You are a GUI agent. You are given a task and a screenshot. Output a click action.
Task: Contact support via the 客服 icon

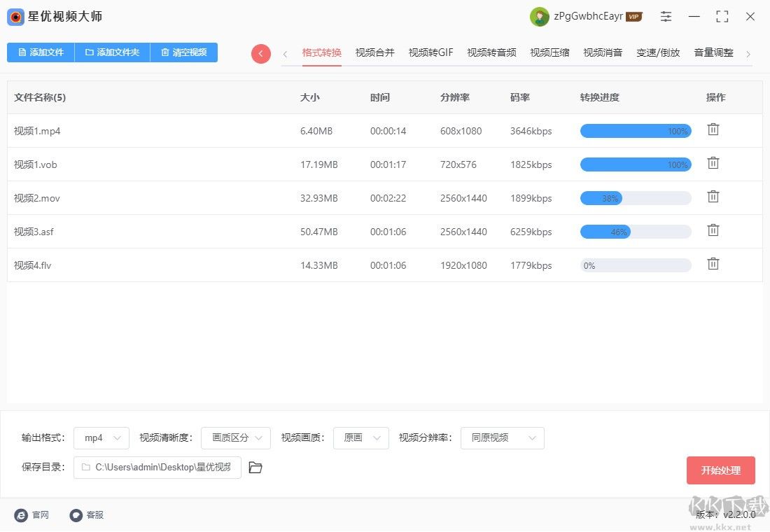point(76,515)
